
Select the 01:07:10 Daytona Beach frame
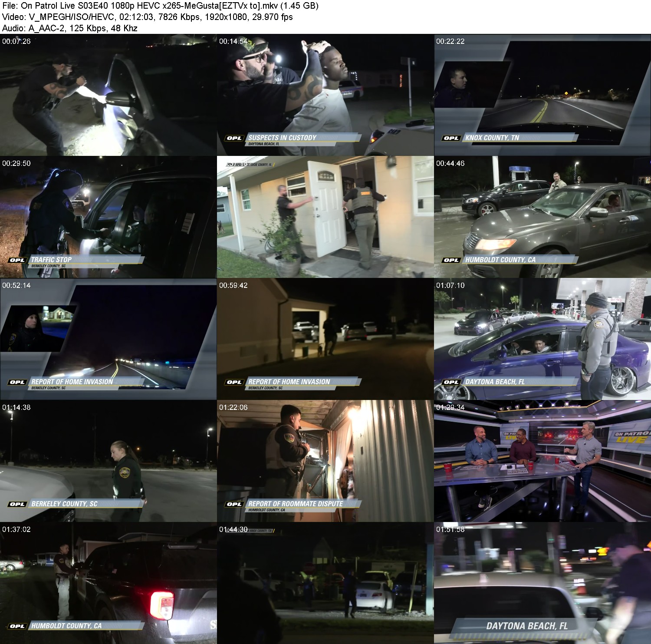pyautogui.click(x=542, y=339)
